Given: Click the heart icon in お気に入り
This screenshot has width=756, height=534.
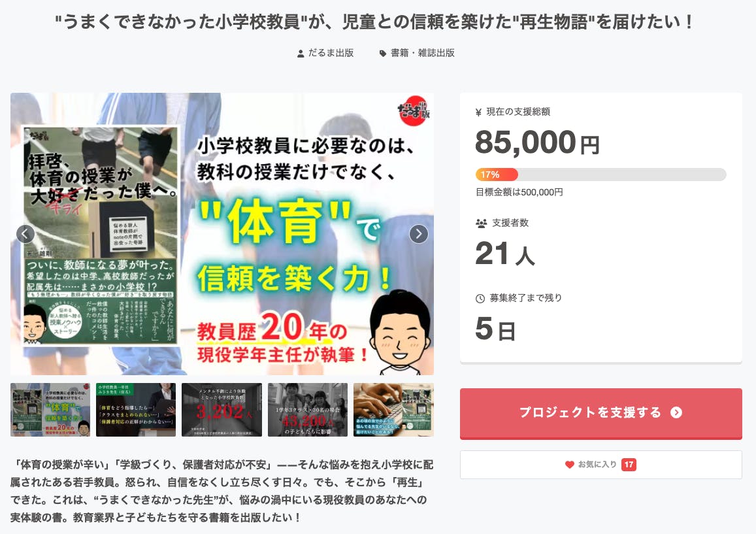Looking at the screenshot, I should coord(569,465).
